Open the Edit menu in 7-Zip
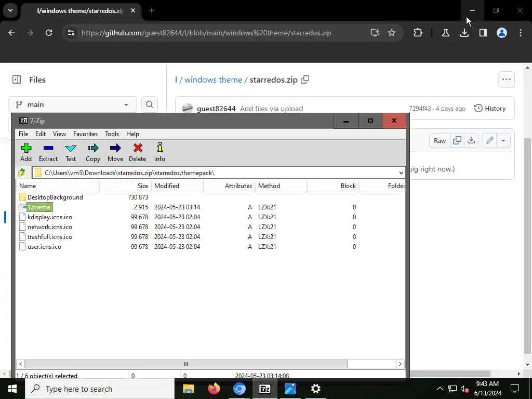 click(41, 134)
